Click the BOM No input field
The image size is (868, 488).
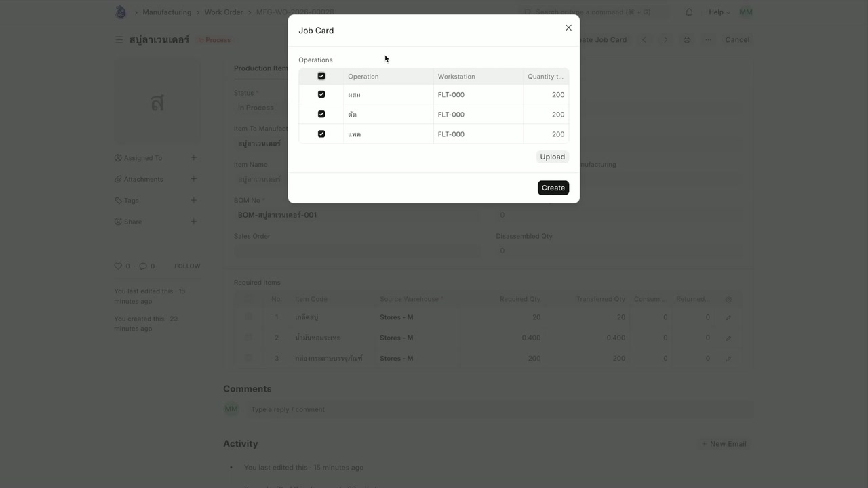[x=357, y=215]
